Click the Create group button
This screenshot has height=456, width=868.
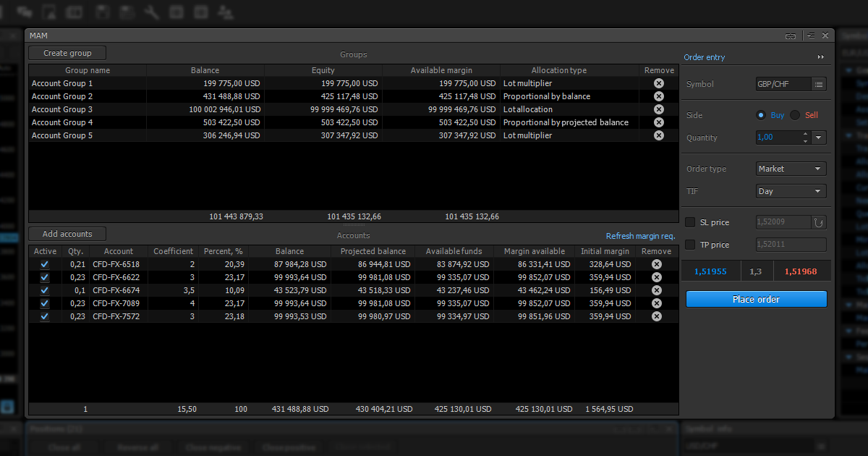click(67, 53)
